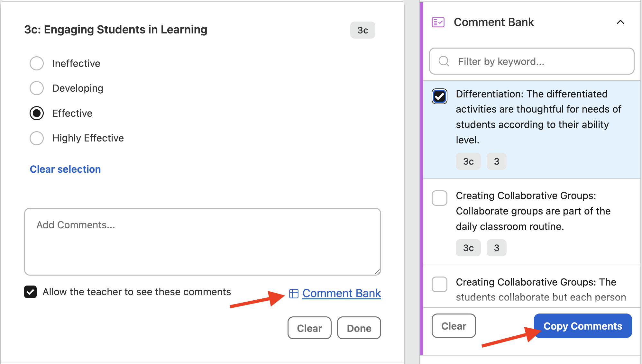This screenshot has height=364, width=642.
Task: Choose the Highly Effective rating
Action: (37, 138)
